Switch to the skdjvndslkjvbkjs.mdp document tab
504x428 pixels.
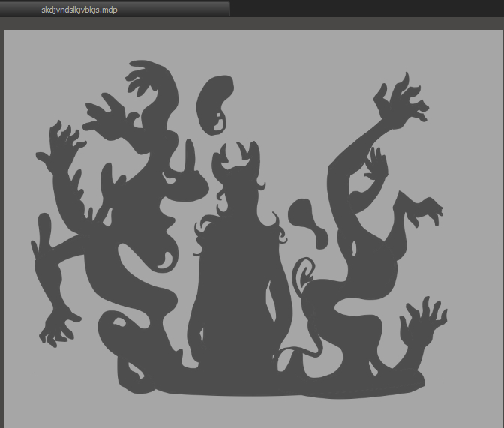click(x=79, y=9)
